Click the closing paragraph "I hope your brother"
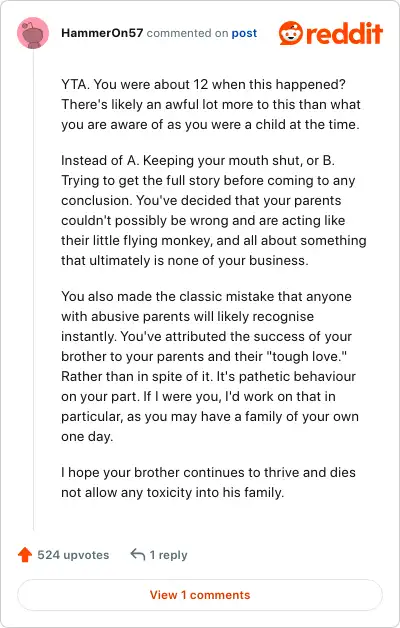400x628 pixels. tap(208, 482)
